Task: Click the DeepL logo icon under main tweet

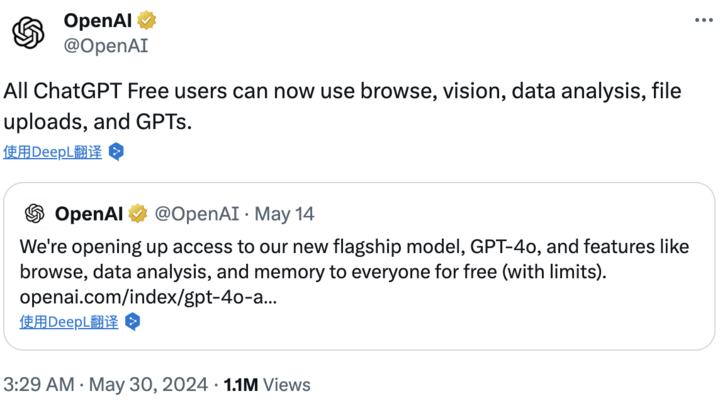Action: (116, 152)
